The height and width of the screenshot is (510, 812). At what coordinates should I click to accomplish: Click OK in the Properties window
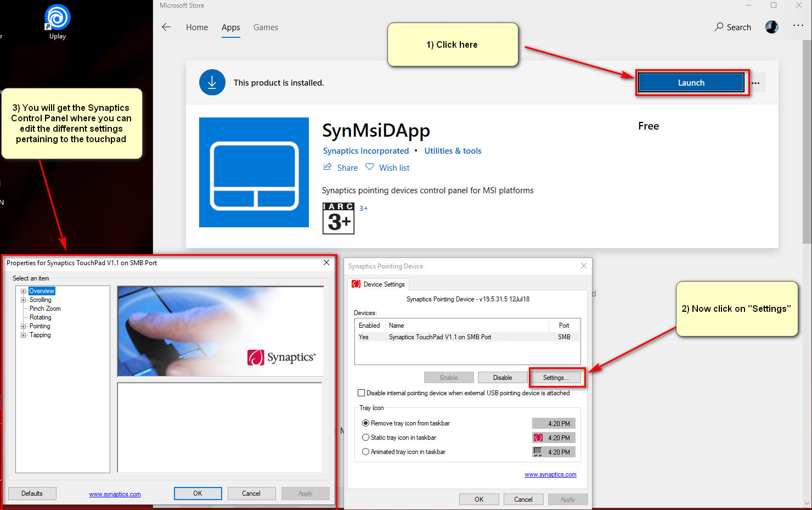[x=198, y=494]
